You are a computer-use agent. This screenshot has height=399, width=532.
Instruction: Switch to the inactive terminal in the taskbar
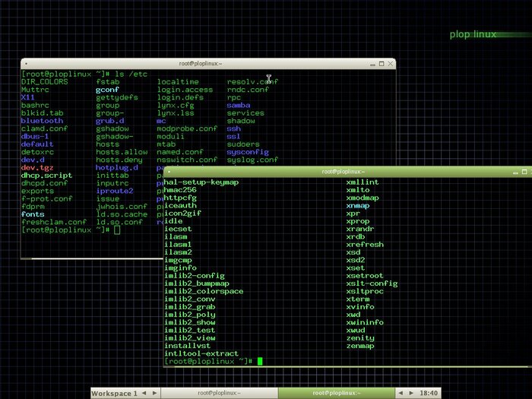[220, 393]
